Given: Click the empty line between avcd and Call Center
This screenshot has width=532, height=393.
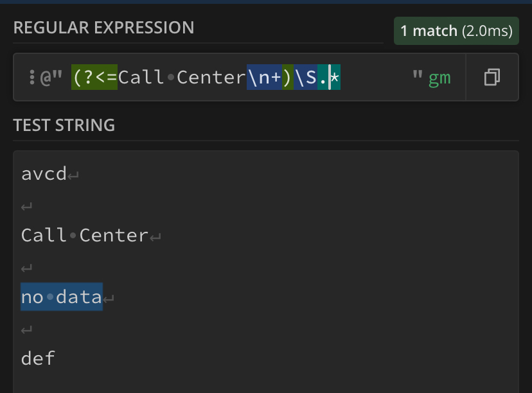Looking at the screenshot, I should click(27, 205).
